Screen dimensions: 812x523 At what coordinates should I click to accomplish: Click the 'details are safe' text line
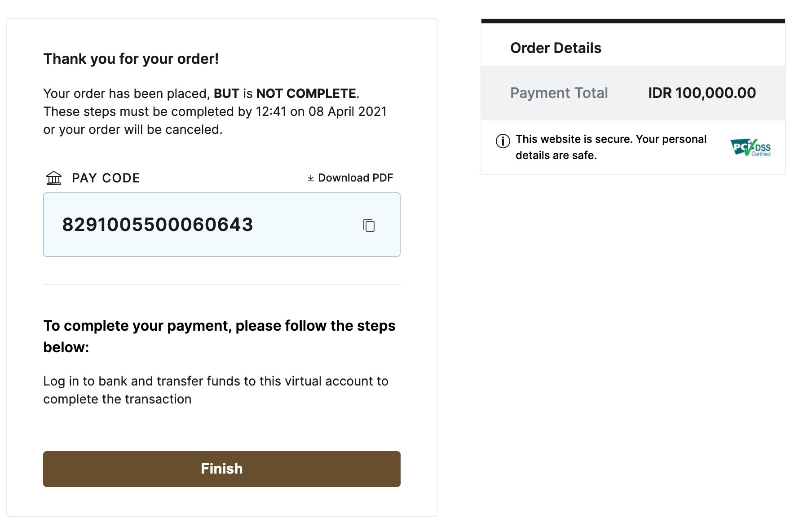pyautogui.click(x=556, y=155)
